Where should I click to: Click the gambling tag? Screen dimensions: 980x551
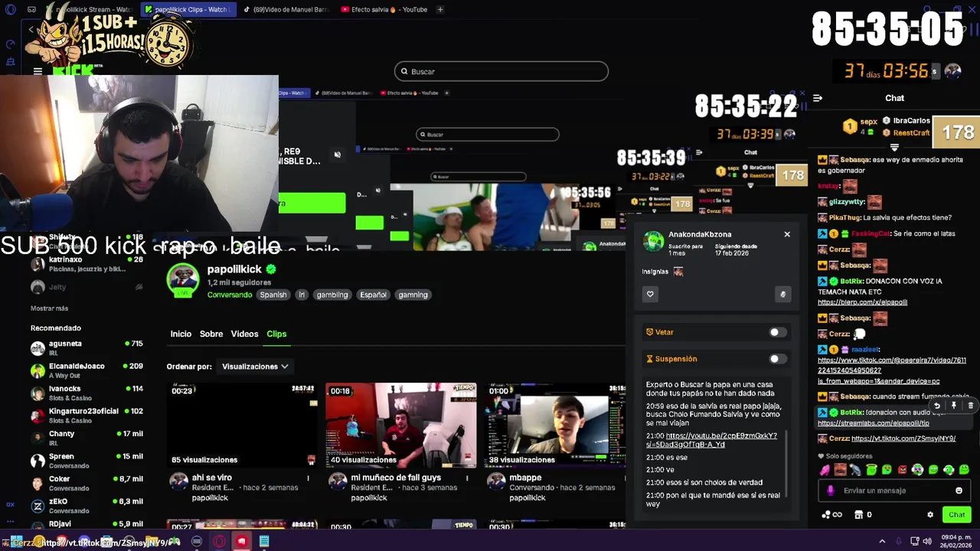coord(332,295)
